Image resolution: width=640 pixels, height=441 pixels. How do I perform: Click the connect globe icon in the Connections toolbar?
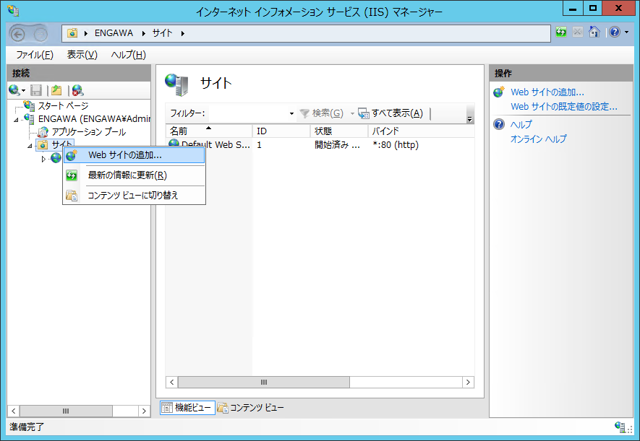click(14, 90)
